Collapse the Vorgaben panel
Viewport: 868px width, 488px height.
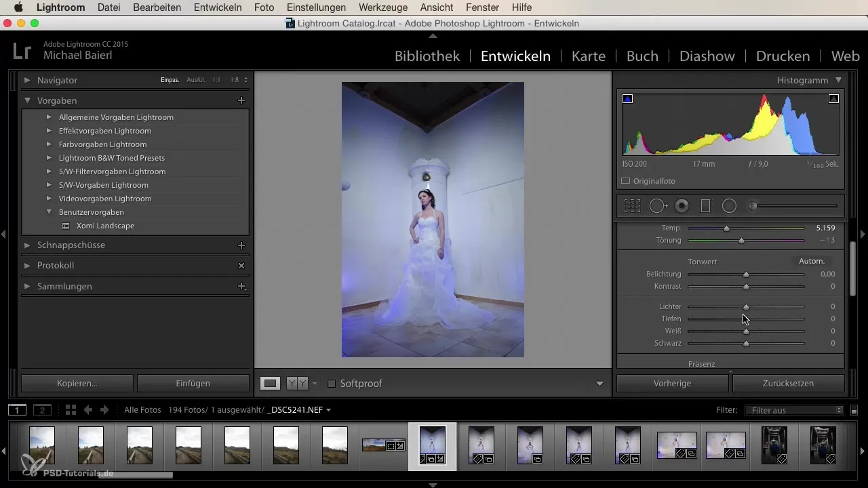coord(28,100)
